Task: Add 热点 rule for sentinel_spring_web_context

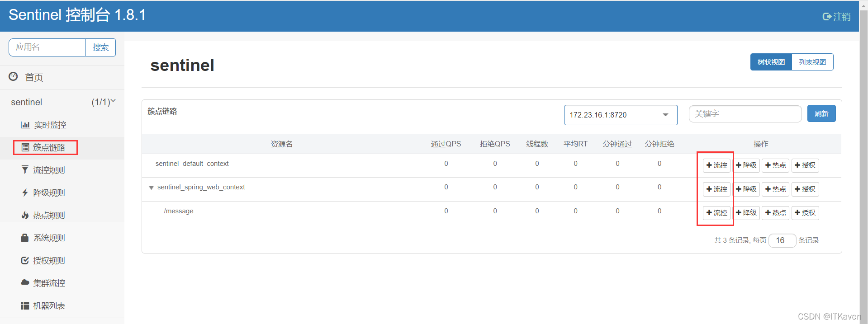Action: [x=776, y=189]
